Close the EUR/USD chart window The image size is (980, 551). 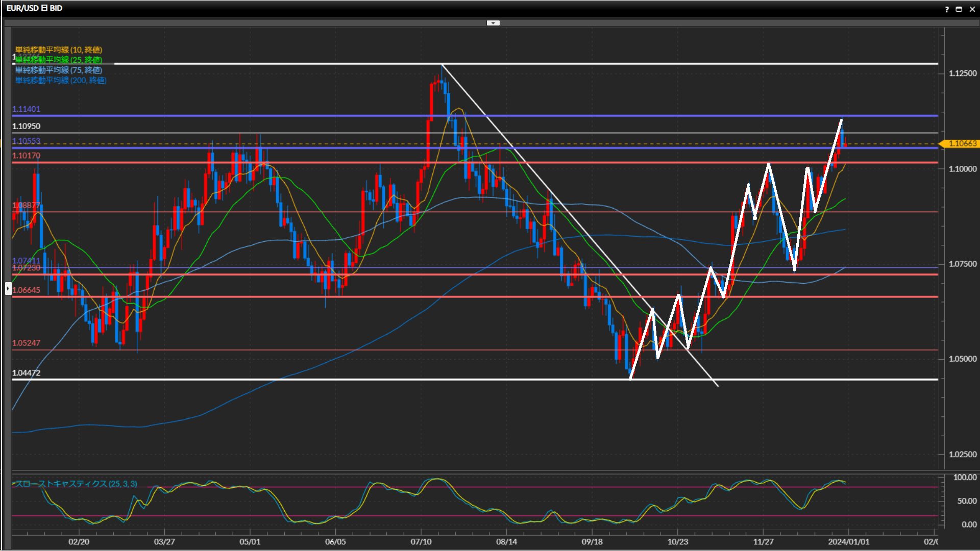(972, 9)
